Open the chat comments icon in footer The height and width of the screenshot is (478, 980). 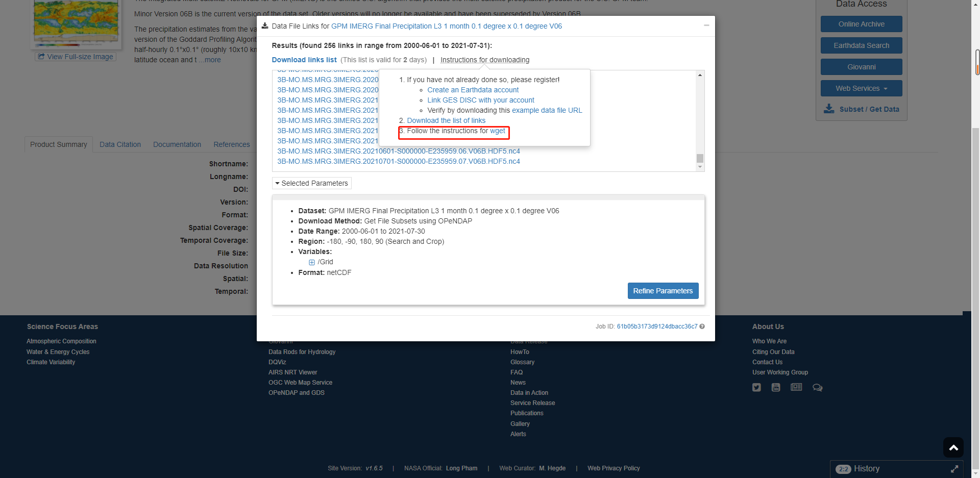click(x=817, y=388)
